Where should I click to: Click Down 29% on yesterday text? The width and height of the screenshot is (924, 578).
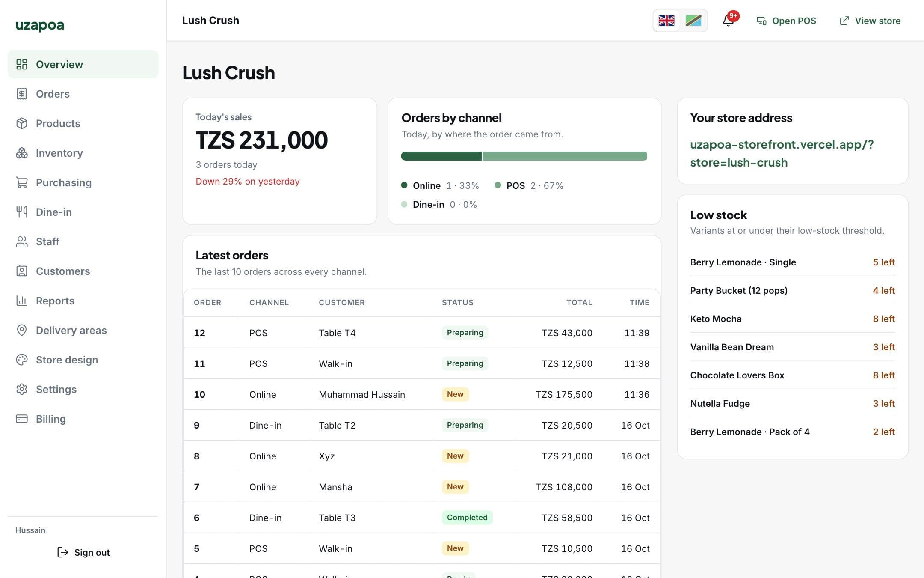tap(248, 181)
